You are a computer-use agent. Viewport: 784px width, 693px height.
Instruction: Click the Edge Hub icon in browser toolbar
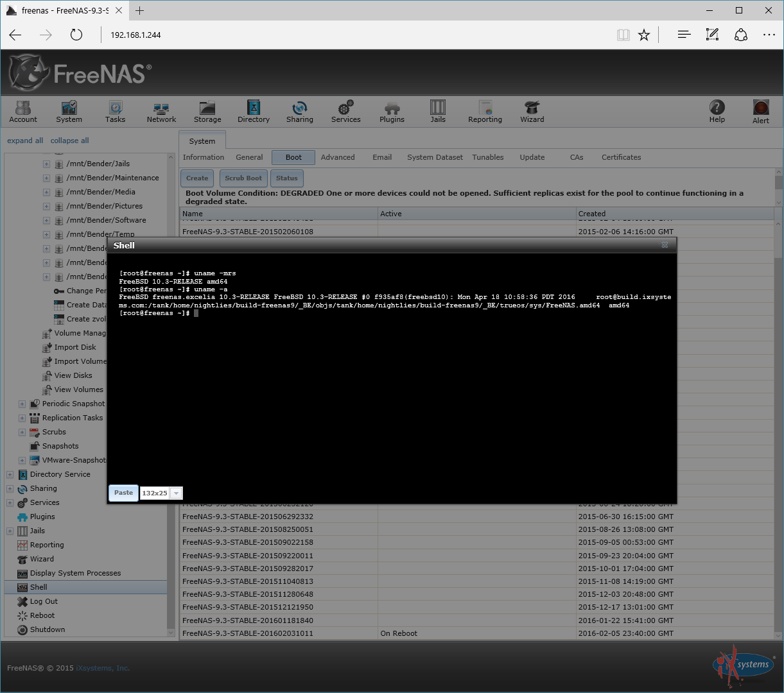pyautogui.click(x=684, y=35)
